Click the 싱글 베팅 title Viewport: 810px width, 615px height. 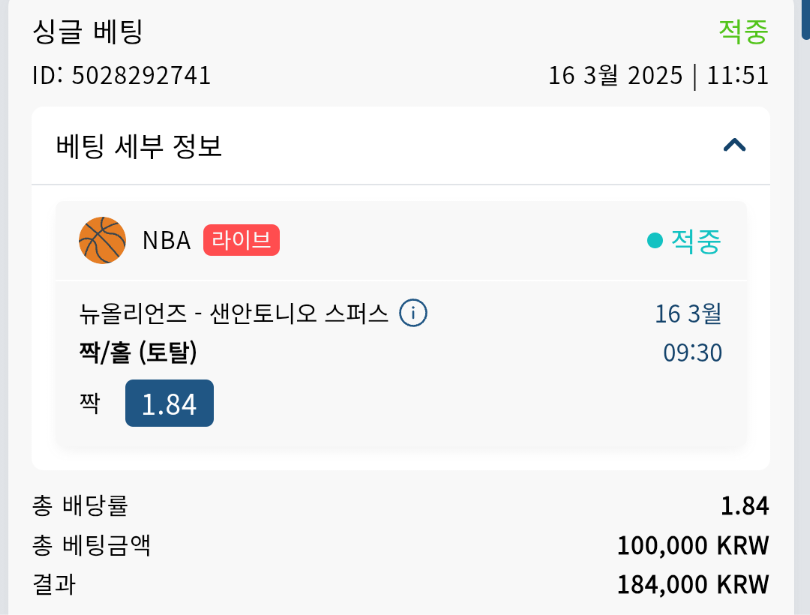[x=88, y=32]
